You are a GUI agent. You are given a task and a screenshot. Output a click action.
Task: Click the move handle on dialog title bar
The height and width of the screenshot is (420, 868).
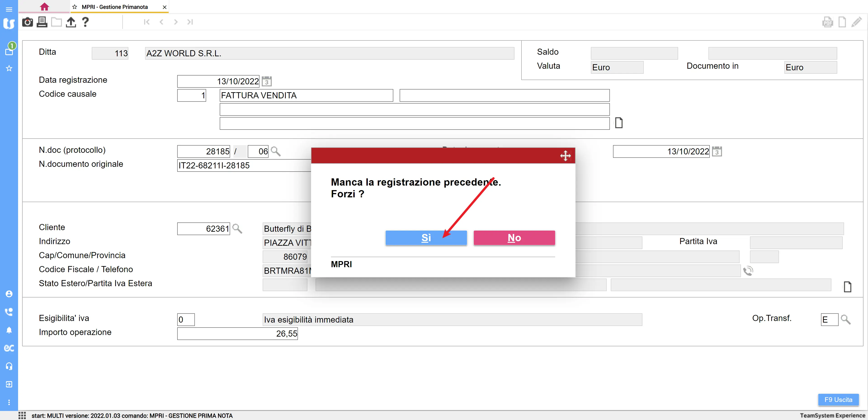click(565, 156)
